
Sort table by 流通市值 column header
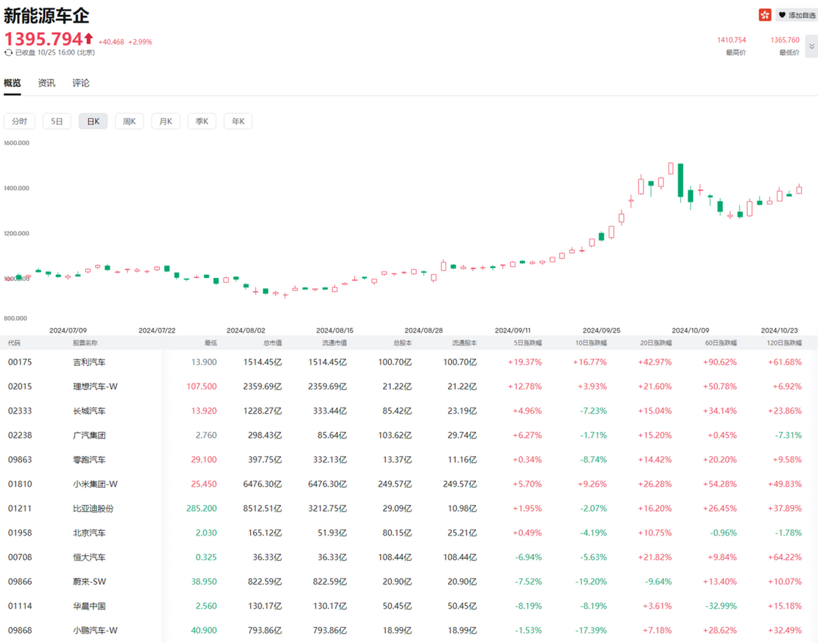click(334, 343)
